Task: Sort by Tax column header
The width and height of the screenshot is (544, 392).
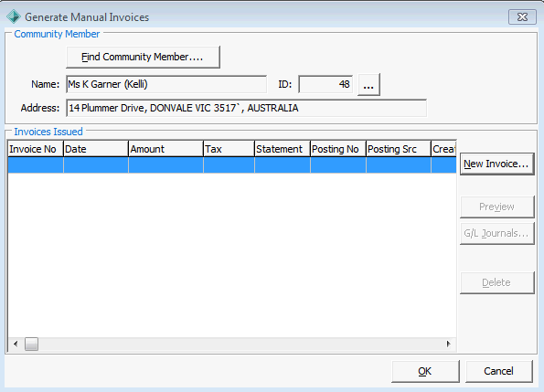Action: 229,149
